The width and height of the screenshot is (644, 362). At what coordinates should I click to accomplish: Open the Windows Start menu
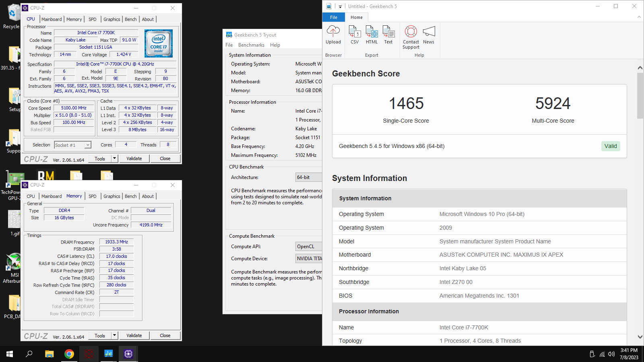click(x=10, y=354)
